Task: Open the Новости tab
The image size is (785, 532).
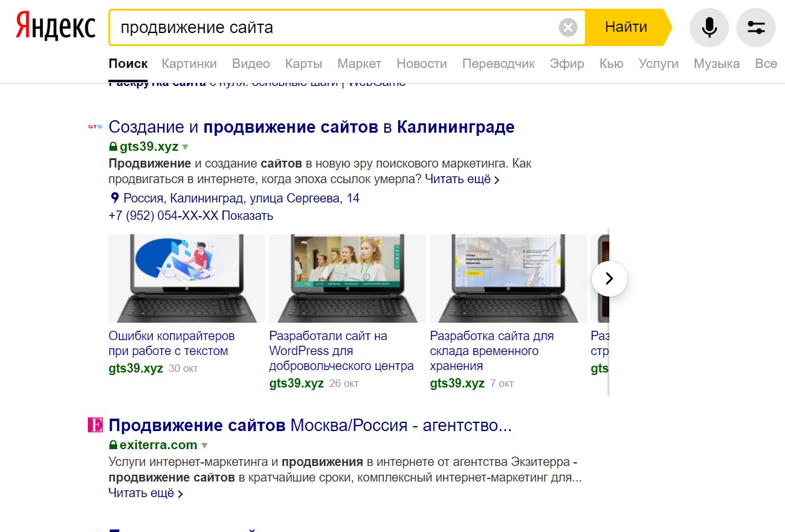Action: click(422, 64)
